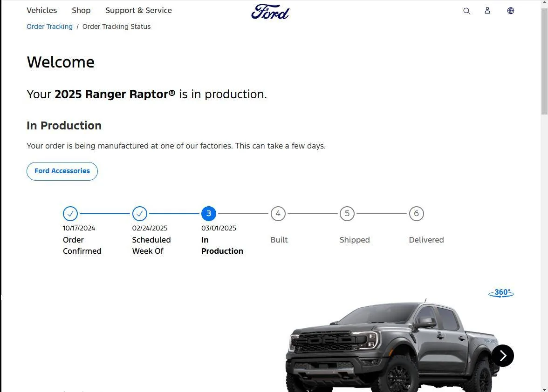The height and width of the screenshot is (392, 548).
Task: Open the Shop menu
Action: pos(81,10)
